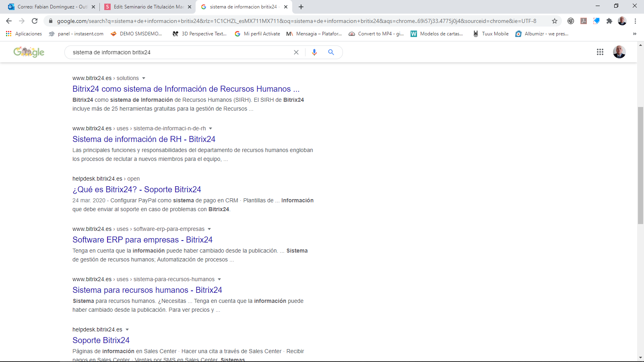Open Chrome's three-dot menu
644x362 pixels.
coord(635,21)
